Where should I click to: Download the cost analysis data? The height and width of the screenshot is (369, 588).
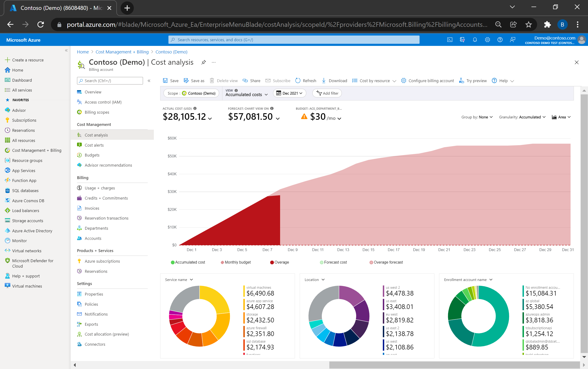tap(334, 81)
